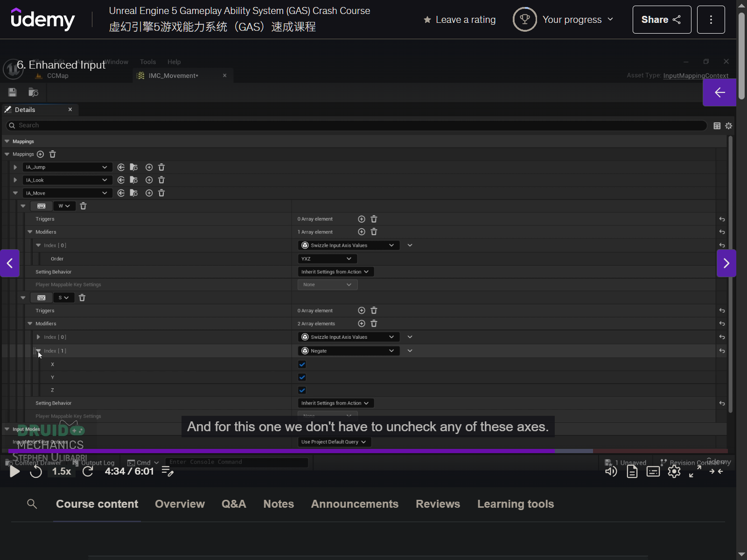
Task: Add a note at current time
Action: pos(168,472)
